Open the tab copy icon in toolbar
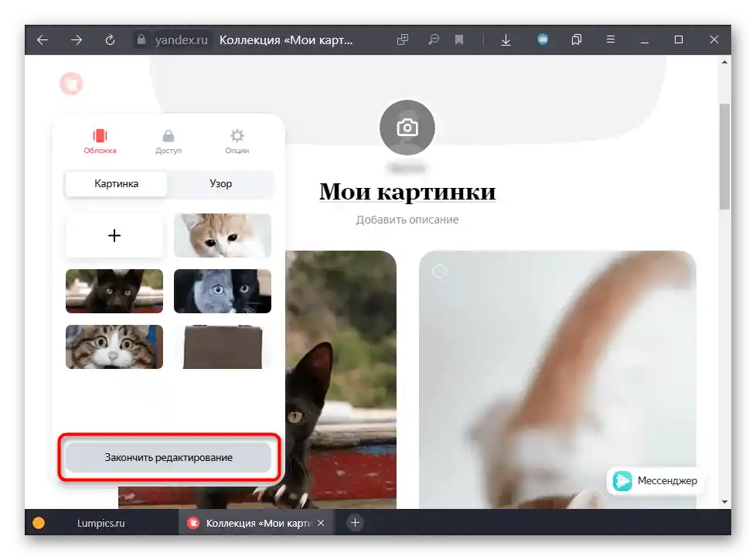The width and height of the screenshot is (756, 560). tap(403, 39)
